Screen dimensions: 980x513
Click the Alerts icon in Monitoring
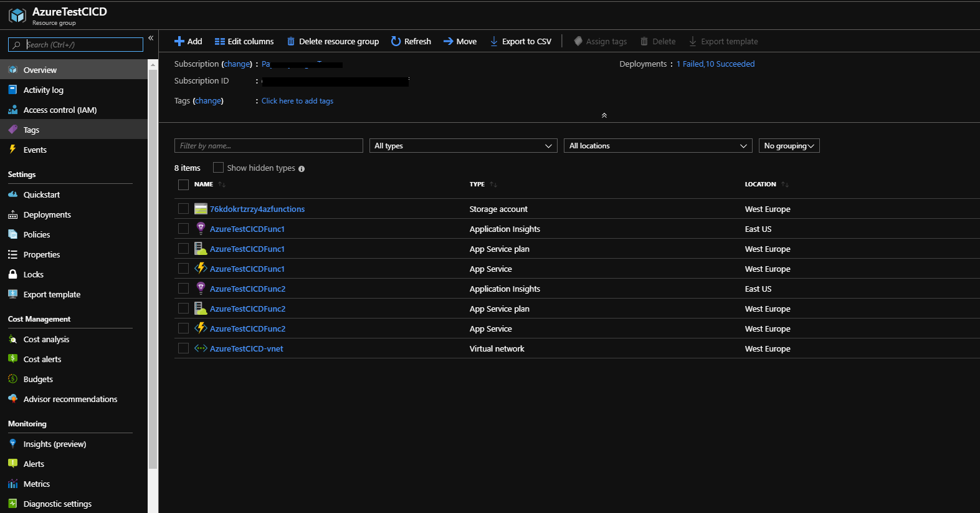pyautogui.click(x=12, y=464)
